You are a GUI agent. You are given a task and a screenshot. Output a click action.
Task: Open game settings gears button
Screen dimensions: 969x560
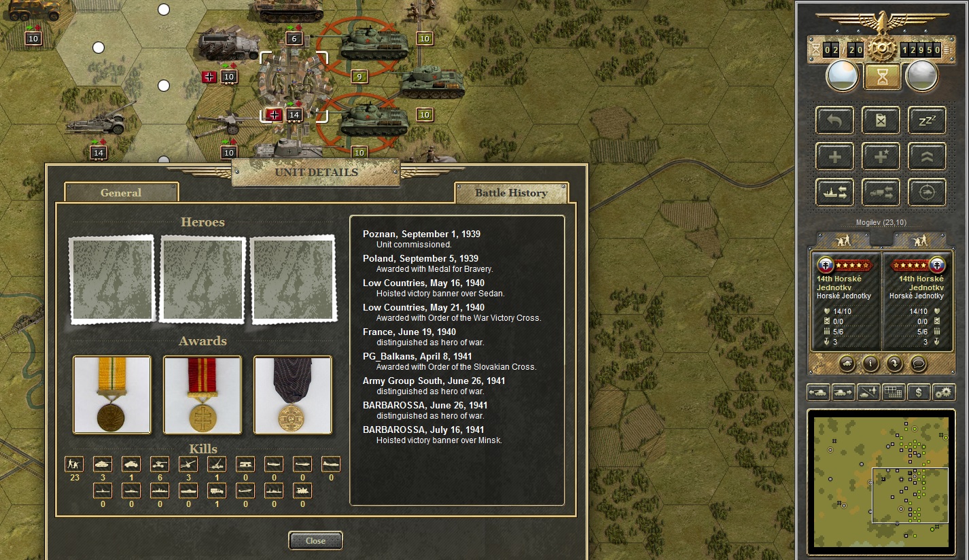coord(944,392)
